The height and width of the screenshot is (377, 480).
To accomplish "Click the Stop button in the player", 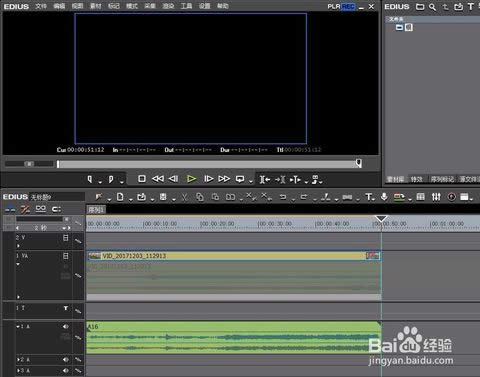I will (x=142, y=179).
